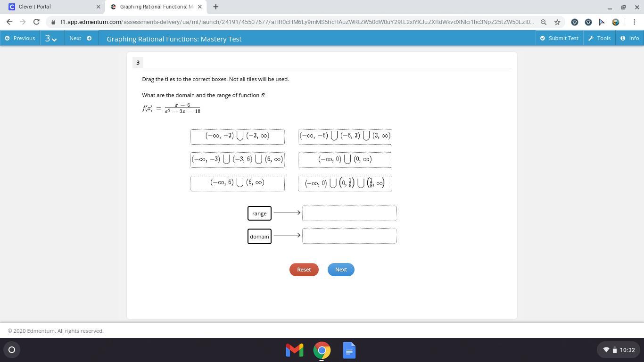Viewport: 644px width, 362px height.
Task: Click the address bar URL
Action: coord(297,22)
